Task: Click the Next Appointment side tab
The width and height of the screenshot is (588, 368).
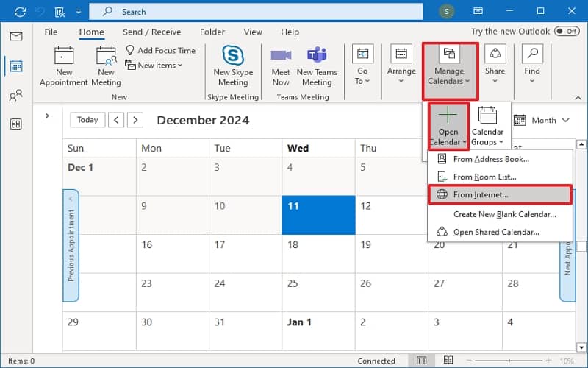Action: click(x=567, y=270)
